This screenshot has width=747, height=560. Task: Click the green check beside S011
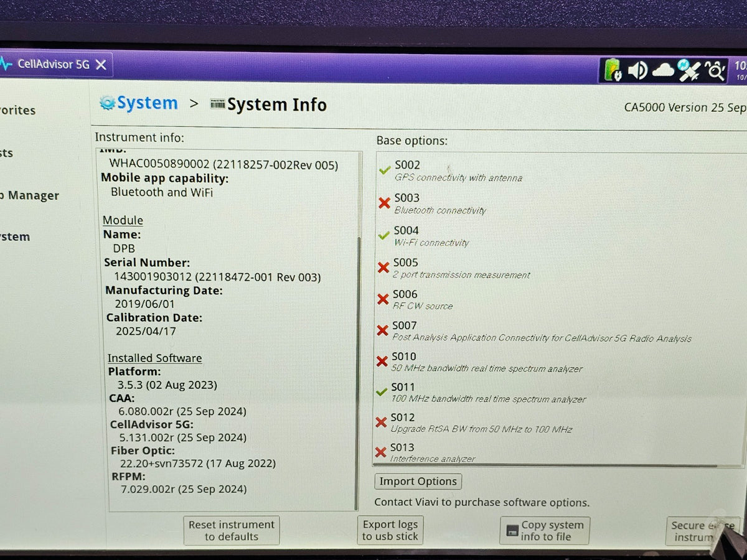[382, 392]
